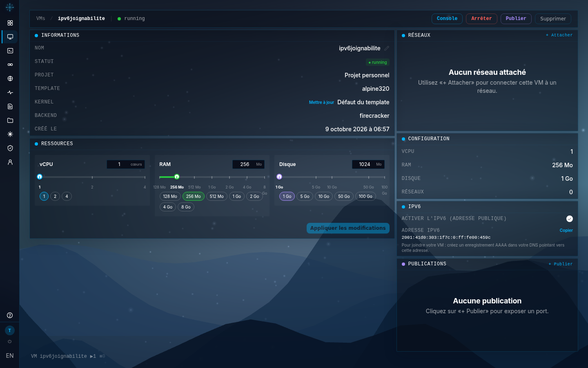
Task: Open the folder icon in sidebar
Action: pyautogui.click(x=10, y=120)
